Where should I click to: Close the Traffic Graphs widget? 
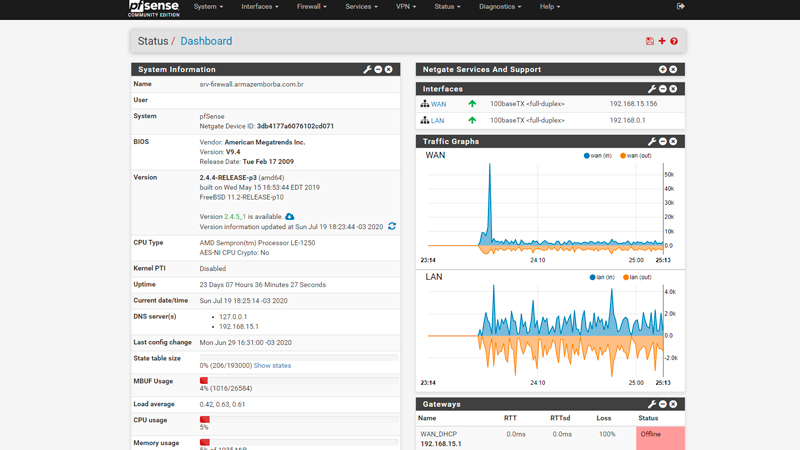[x=673, y=141]
